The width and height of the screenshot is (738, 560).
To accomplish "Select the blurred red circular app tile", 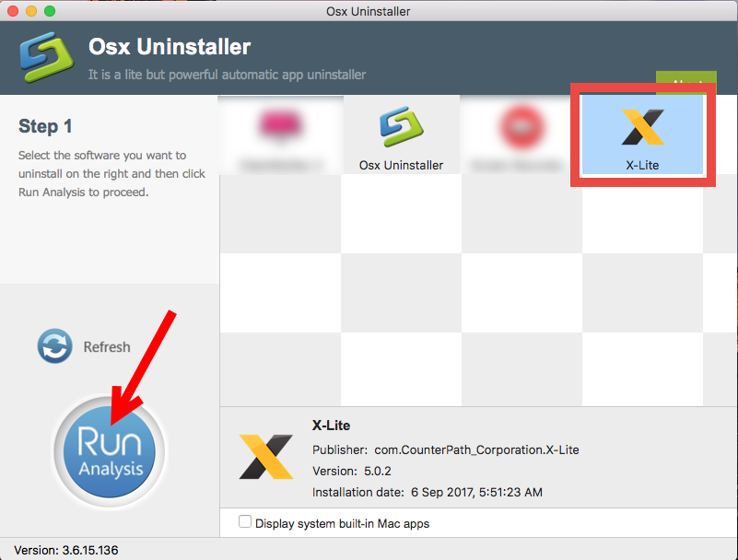I will tap(521, 135).
